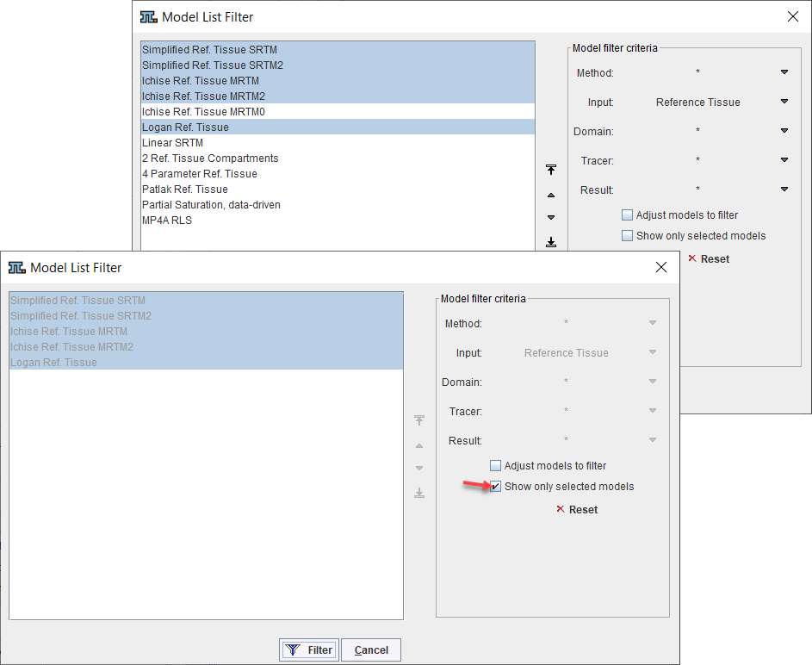Select Partial Saturation, data-driven model
The image size is (812, 665).
[x=338, y=205]
